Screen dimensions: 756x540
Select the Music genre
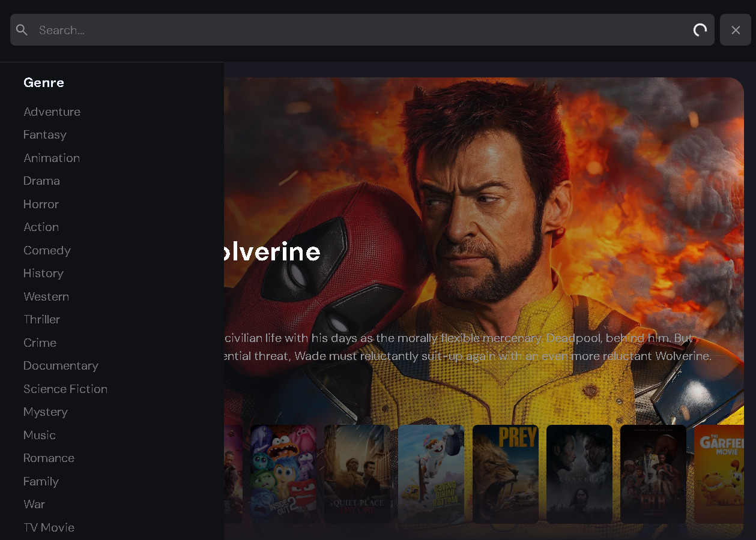(40, 435)
